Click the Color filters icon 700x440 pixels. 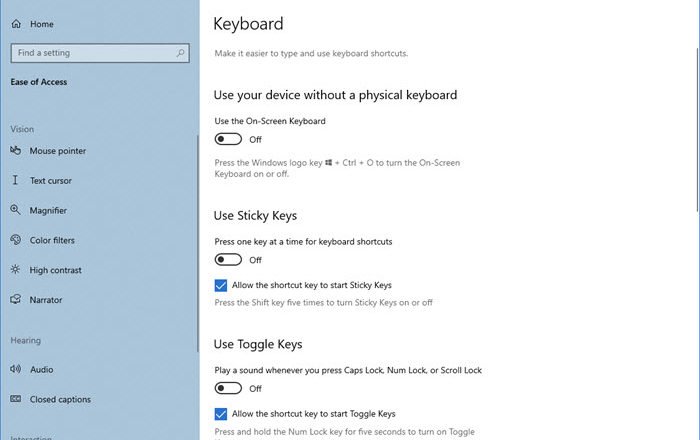[x=16, y=241]
